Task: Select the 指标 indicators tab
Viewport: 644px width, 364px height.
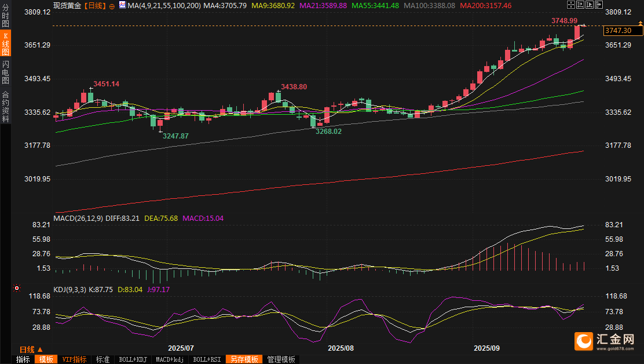Action: [x=23, y=359]
